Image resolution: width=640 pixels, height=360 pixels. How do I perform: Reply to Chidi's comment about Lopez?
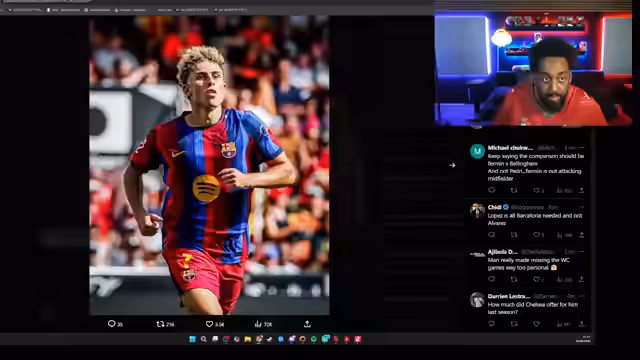[491, 235]
